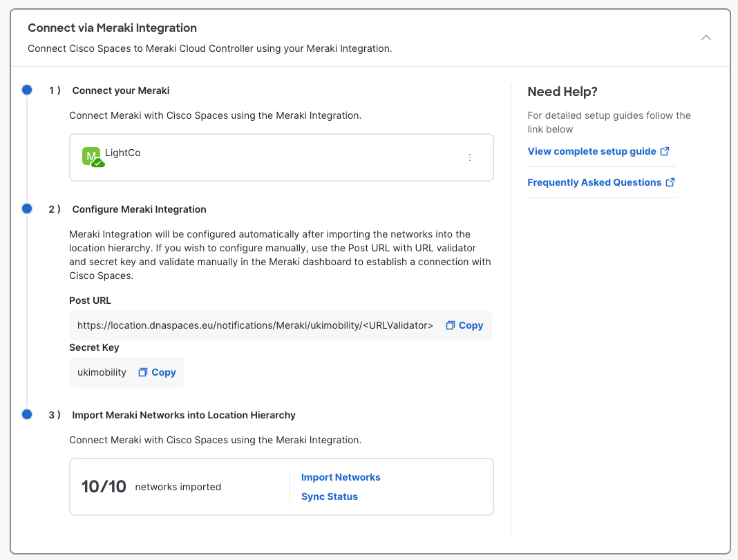Click the Post URL label
The height and width of the screenshot is (560, 738).
click(x=90, y=300)
